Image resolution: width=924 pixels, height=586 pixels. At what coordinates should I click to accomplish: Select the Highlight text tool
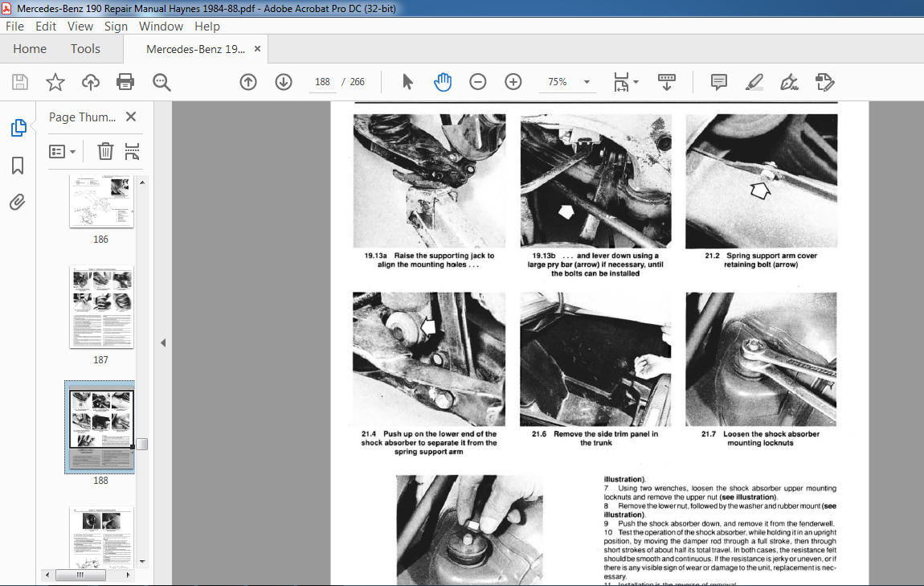click(x=754, y=82)
